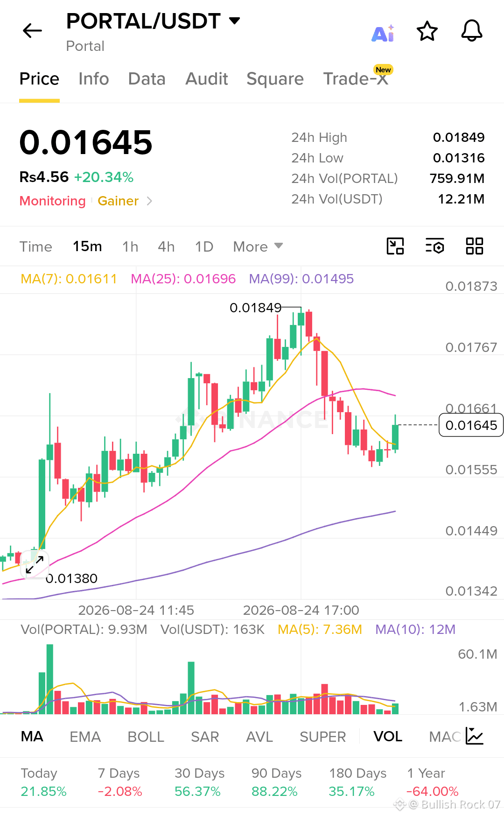Expand chart to fullscreen with arrows icon
Viewport: 504px width, 816px height.
(x=35, y=564)
